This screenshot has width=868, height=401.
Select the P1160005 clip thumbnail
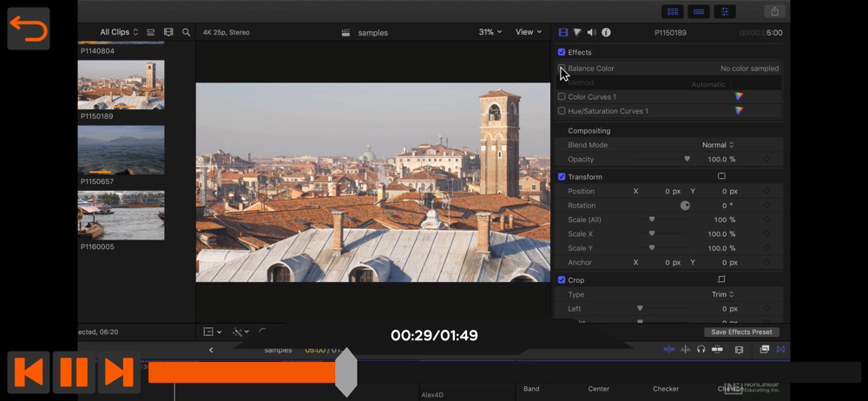pos(122,215)
